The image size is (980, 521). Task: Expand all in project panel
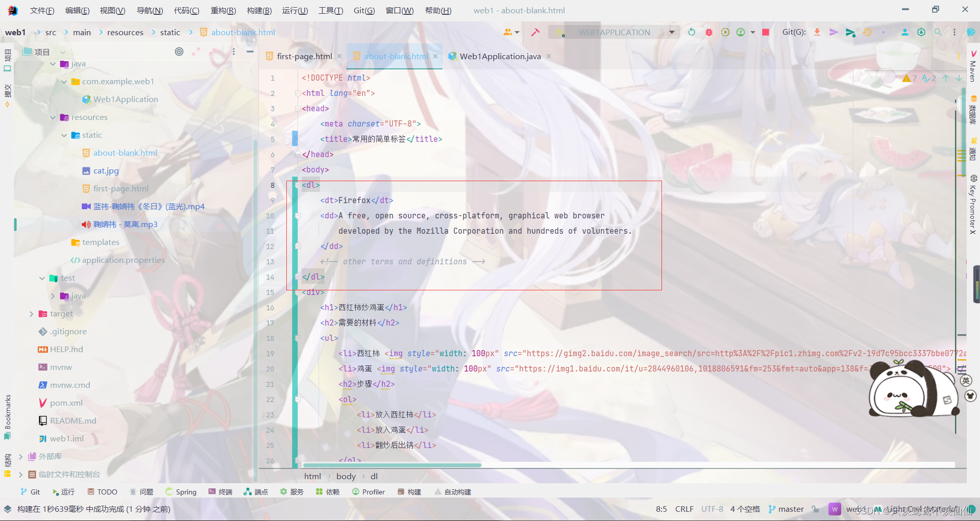(196, 52)
